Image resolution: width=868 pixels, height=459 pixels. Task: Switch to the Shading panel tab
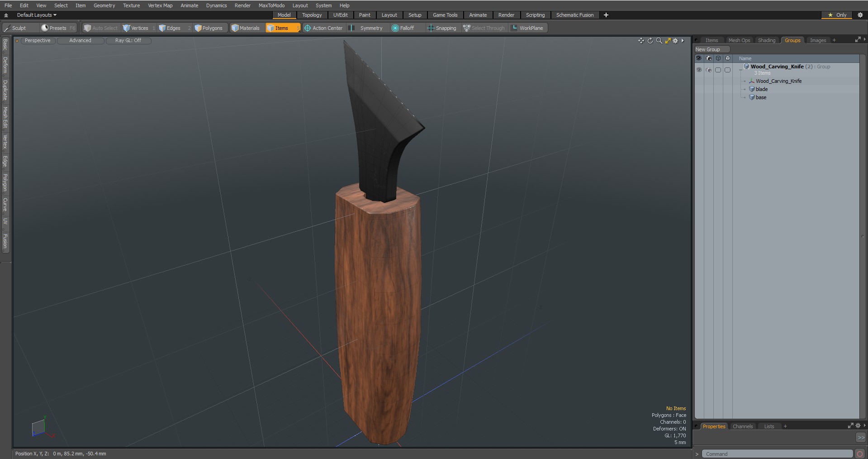tap(767, 40)
